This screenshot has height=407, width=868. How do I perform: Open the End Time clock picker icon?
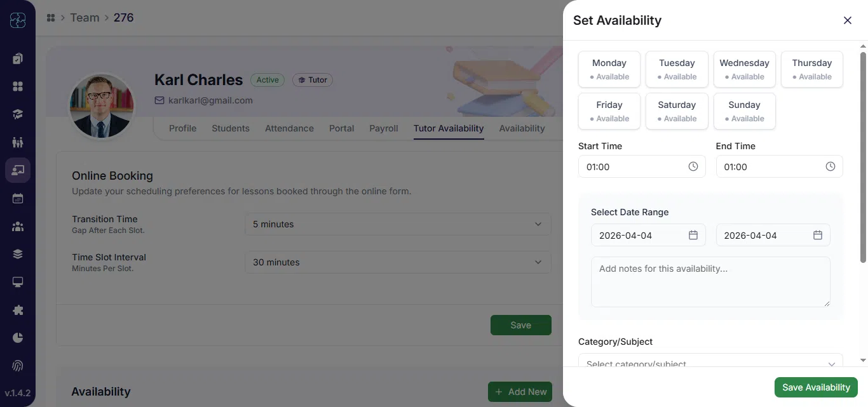(x=831, y=166)
